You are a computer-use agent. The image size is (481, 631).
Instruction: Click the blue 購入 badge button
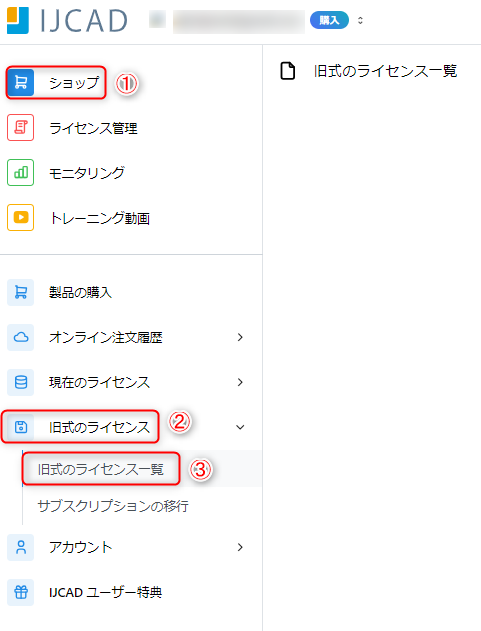[329, 20]
